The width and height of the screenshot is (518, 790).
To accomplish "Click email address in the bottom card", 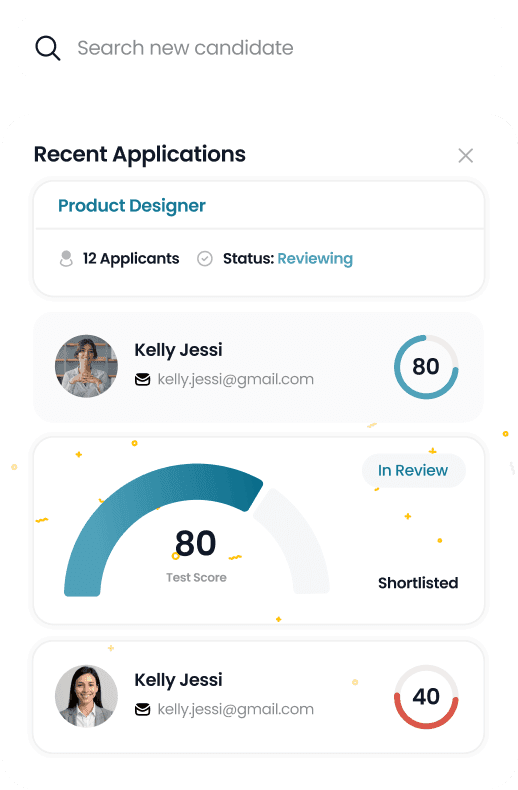I will 235,709.
